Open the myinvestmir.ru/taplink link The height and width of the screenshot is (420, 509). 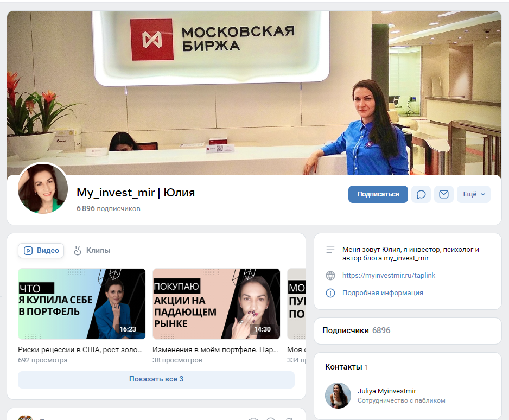click(x=389, y=276)
